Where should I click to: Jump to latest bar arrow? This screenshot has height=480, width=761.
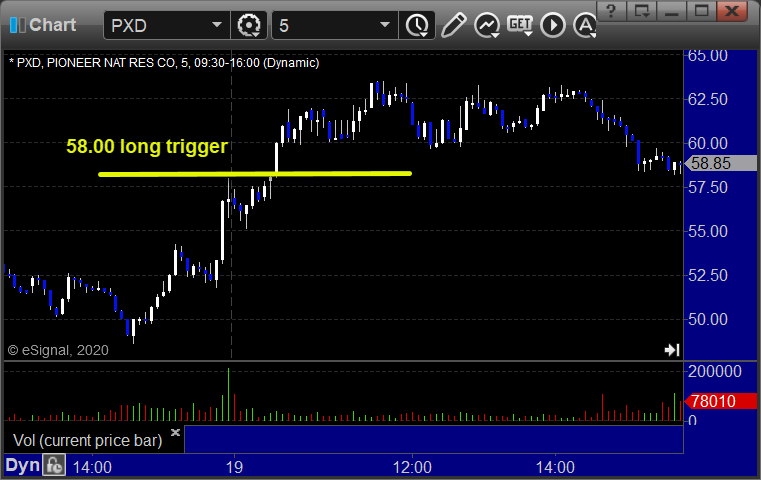tap(672, 349)
